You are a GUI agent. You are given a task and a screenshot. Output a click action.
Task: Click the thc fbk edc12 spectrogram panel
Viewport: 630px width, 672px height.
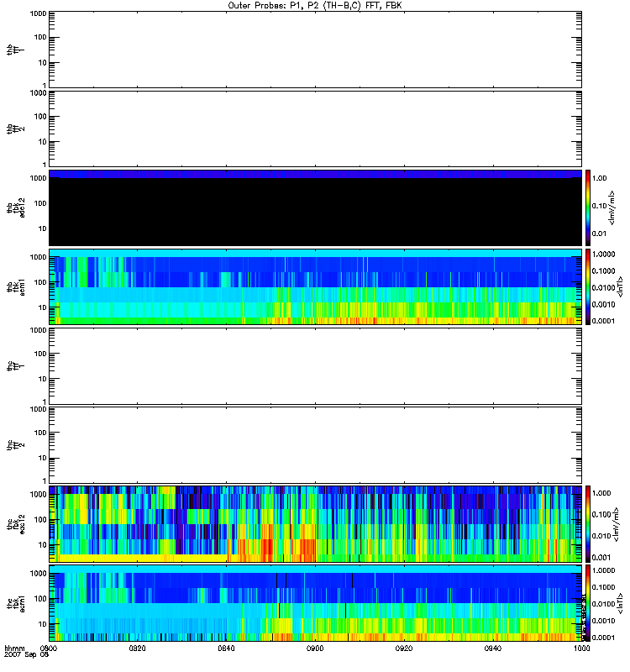pyautogui.click(x=315, y=524)
